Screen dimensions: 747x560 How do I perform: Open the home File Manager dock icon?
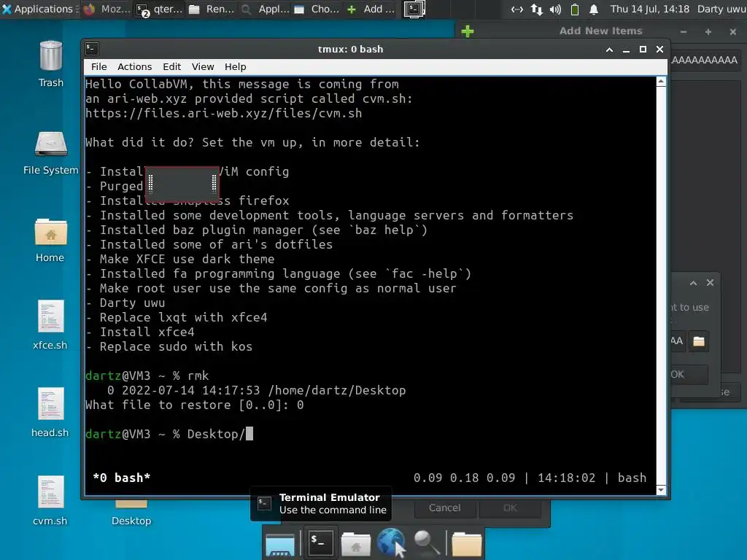(x=355, y=543)
